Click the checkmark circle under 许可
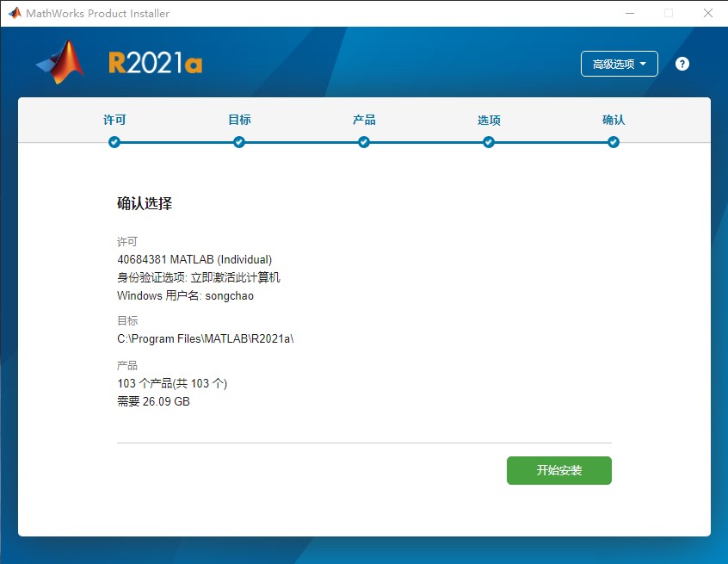Viewport: 728px width, 564px height. [x=114, y=142]
